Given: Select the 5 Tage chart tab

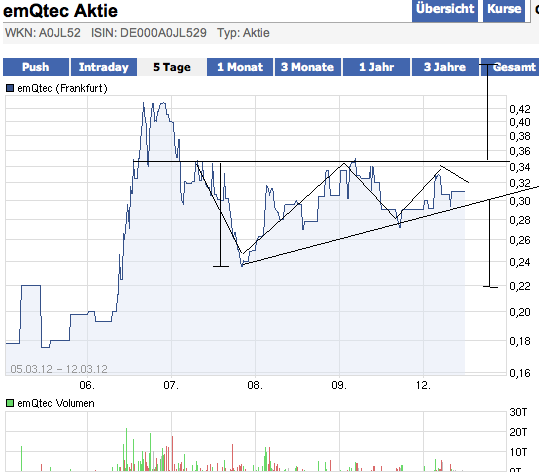Looking at the screenshot, I should pos(172,67).
